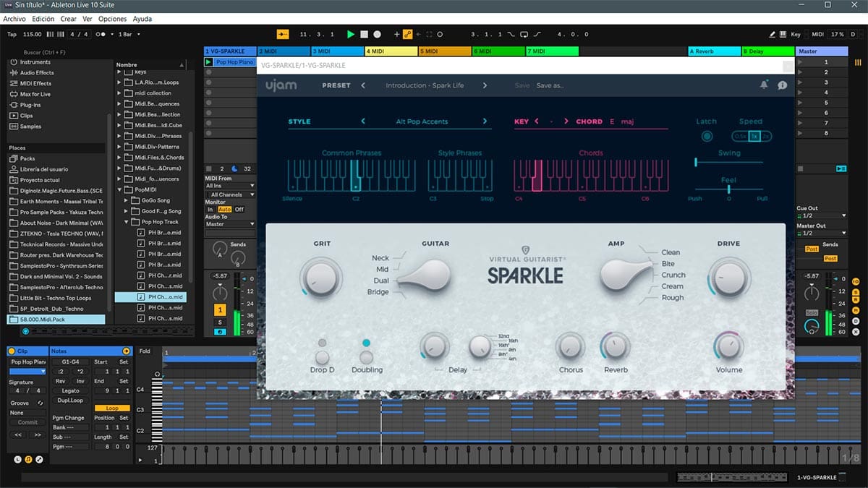Click the Volume knob in Sparkle

tap(728, 347)
